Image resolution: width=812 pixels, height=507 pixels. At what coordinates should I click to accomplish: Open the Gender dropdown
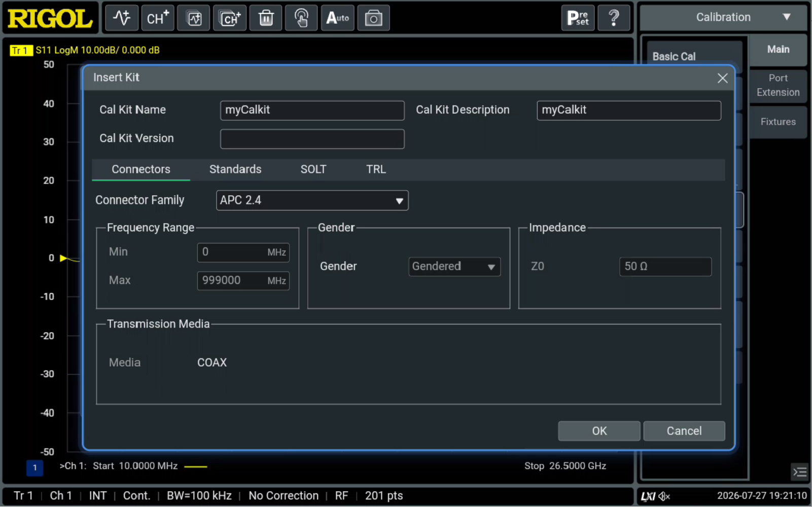click(454, 267)
